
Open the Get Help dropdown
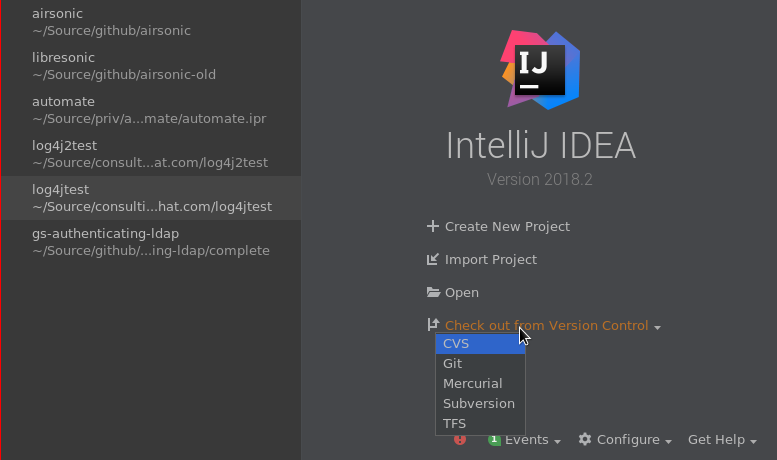coord(722,440)
